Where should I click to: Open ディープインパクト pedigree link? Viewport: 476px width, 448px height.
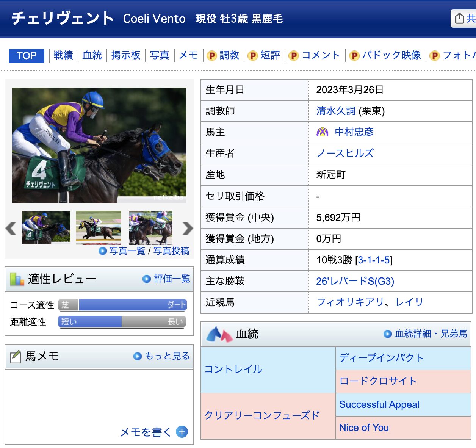382,357
